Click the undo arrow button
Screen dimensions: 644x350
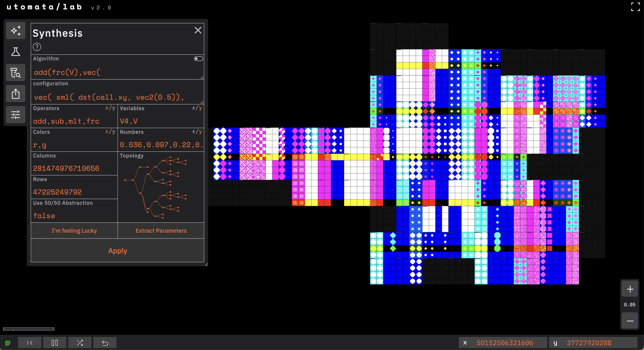[x=105, y=343]
